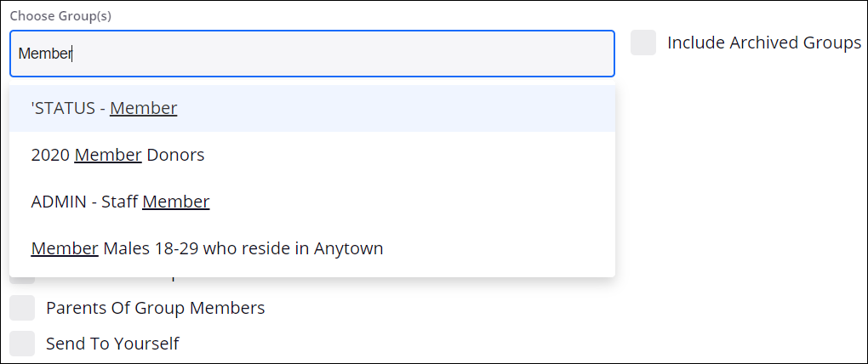Viewport: 868px width, 364px height.
Task: Place cursor on the typed "Member" text
Action: tap(46, 54)
